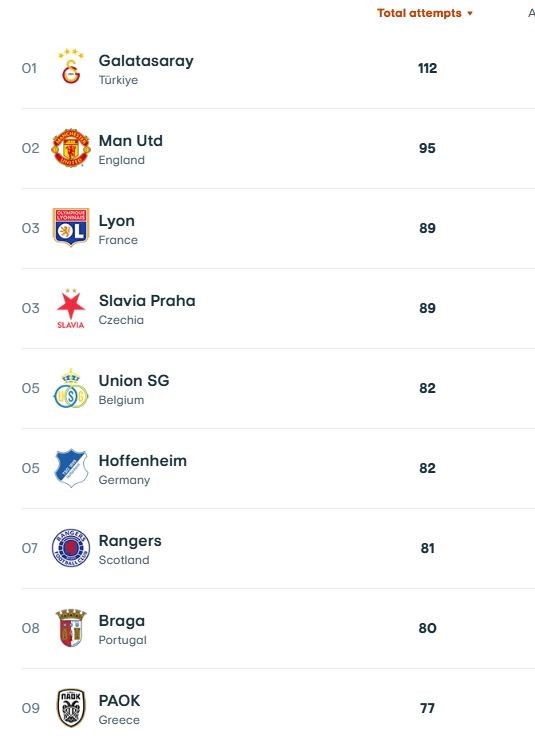Click the PAOK club crest
The image size is (535, 744).
click(x=71, y=708)
